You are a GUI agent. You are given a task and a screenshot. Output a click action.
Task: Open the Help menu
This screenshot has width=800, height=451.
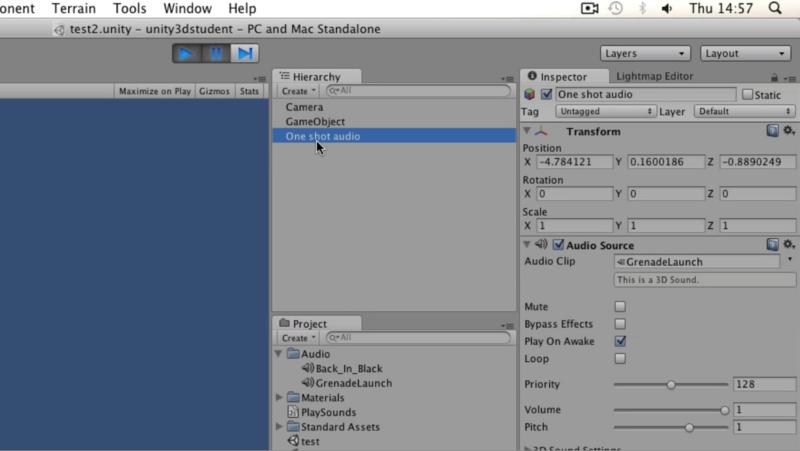[x=242, y=9]
